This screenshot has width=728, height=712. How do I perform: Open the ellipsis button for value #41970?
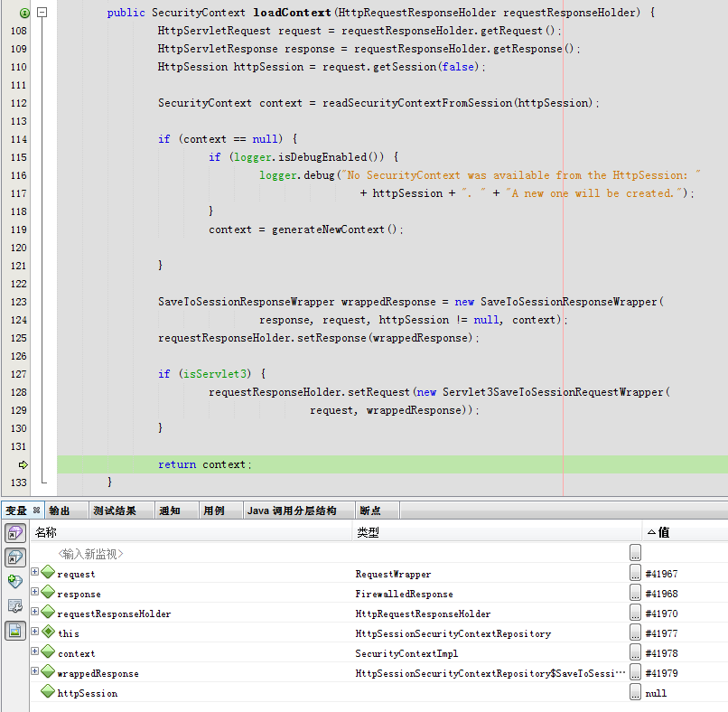pyautogui.click(x=635, y=614)
